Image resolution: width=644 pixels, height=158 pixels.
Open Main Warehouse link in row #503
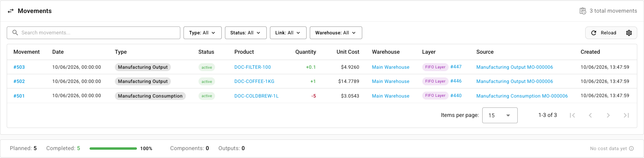pyautogui.click(x=391, y=67)
